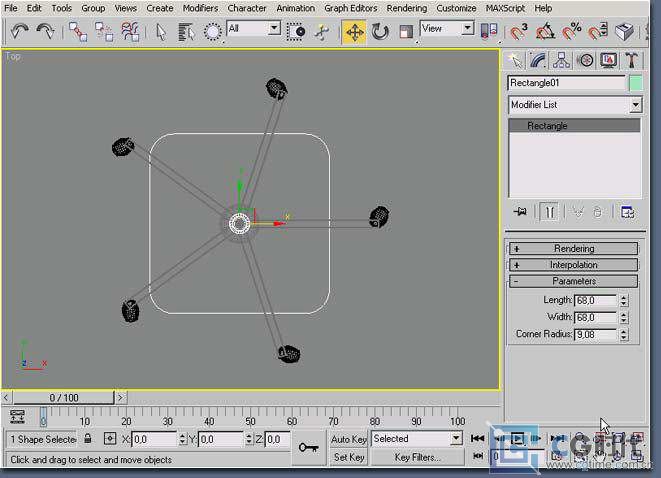Toggle the Auto Key button
The width and height of the screenshot is (661, 478).
(x=349, y=439)
